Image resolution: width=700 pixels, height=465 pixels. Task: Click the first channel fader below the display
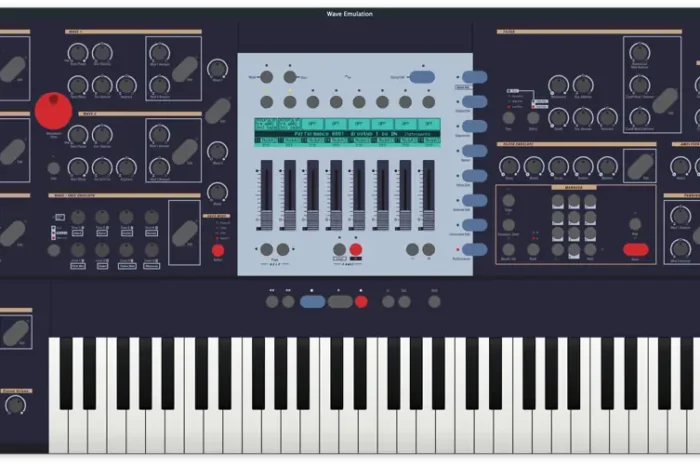[x=267, y=195]
